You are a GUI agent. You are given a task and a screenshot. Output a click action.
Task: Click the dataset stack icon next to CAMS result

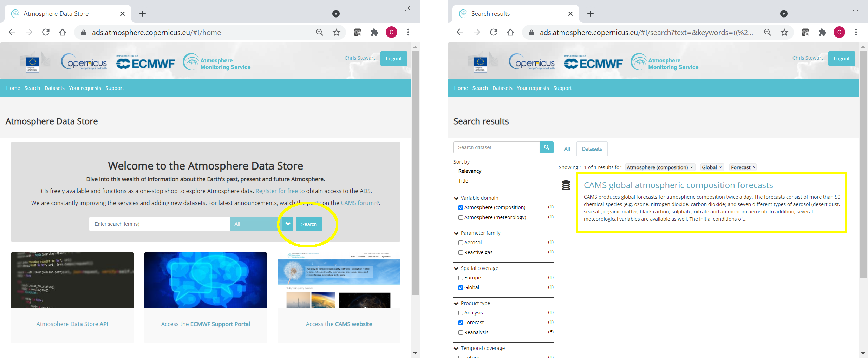pos(566,185)
